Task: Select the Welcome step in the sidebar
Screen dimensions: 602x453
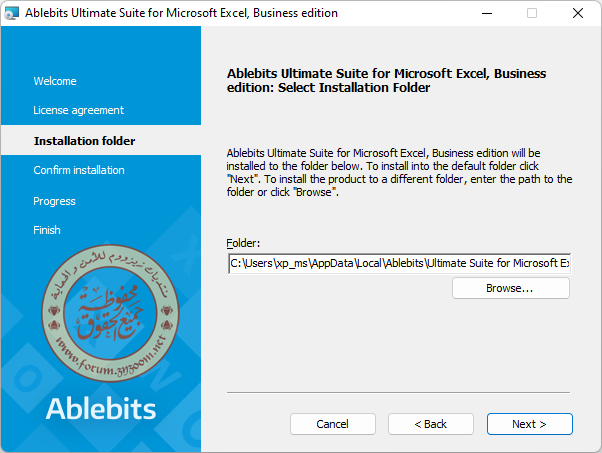Action: (55, 81)
